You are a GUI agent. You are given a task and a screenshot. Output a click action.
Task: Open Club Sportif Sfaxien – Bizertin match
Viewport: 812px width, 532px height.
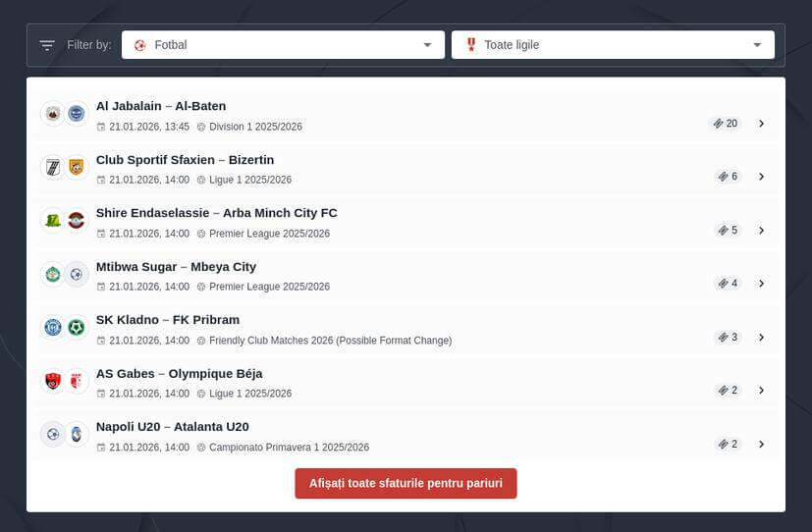(185, 160)
